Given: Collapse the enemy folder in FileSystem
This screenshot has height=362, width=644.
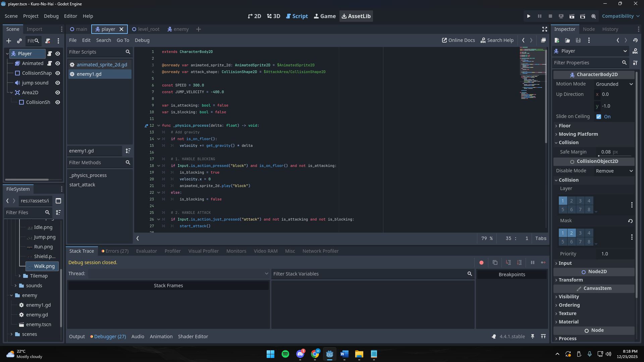Looking at the screenshot, I should click(x=11, y=295).
